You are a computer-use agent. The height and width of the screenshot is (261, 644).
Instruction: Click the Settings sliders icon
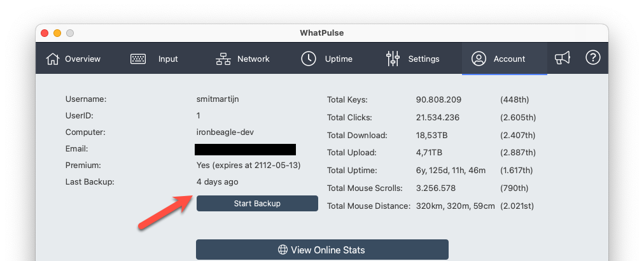(x=393, y=59)
